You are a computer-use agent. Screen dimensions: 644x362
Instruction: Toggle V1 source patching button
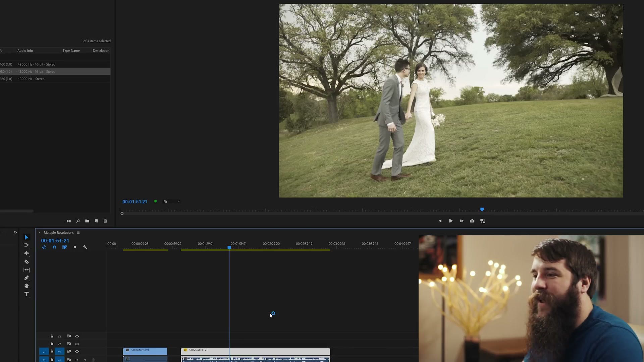pos(44,351)
